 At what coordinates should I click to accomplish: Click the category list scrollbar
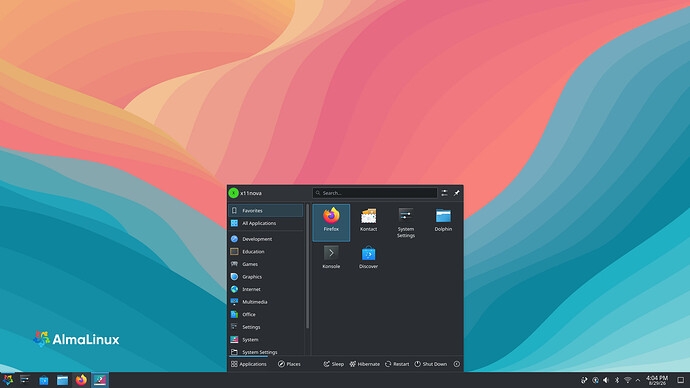click(307, 266)
